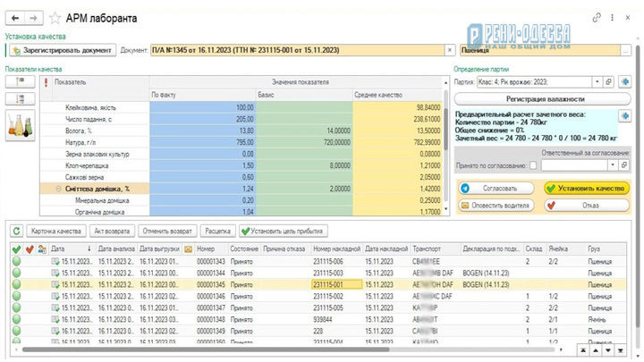Click the Установить качество button
Screen dimensions: 644x362
587,189
